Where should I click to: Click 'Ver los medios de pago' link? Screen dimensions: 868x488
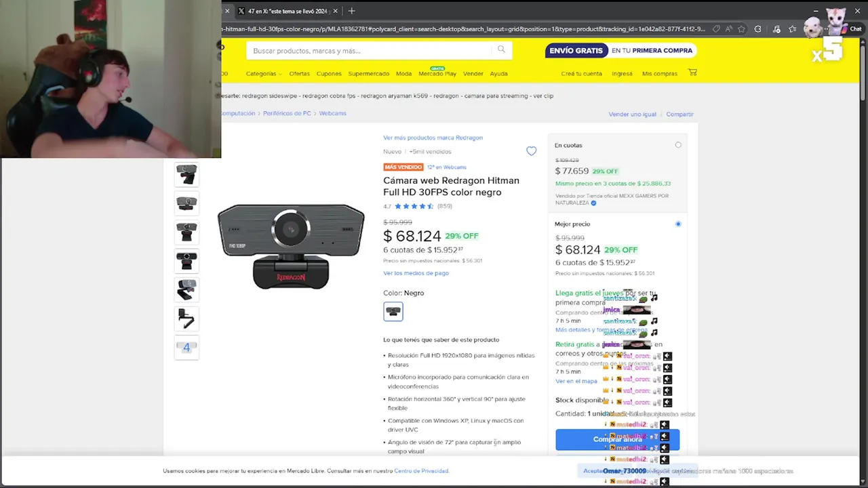(416, 273)
